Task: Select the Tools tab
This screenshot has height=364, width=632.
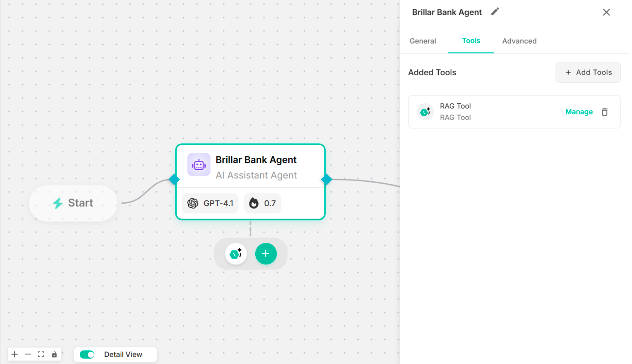Action: pos(471,41)
